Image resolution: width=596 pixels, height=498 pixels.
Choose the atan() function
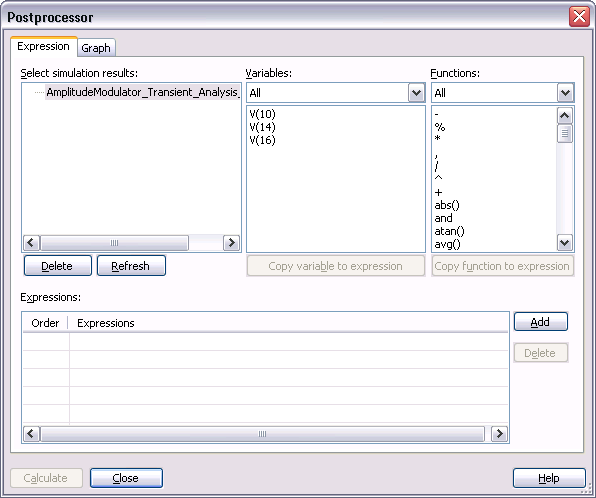(449, 231)
